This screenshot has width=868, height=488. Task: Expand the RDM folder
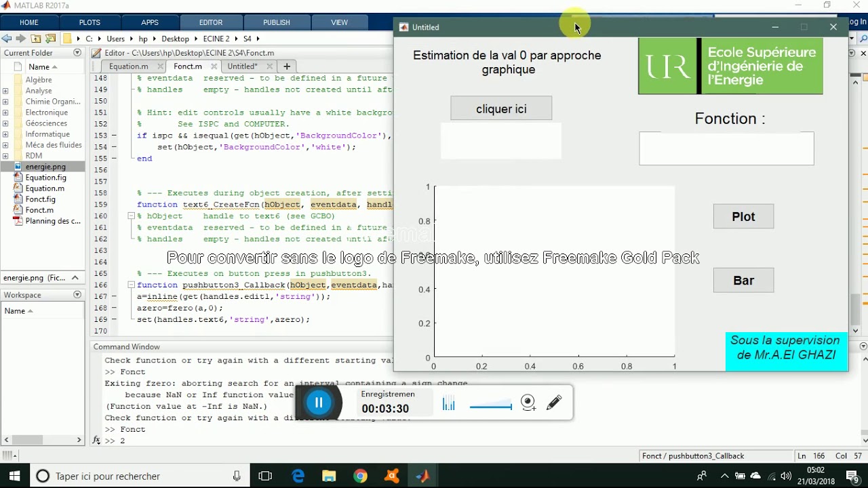pos(5,156)
